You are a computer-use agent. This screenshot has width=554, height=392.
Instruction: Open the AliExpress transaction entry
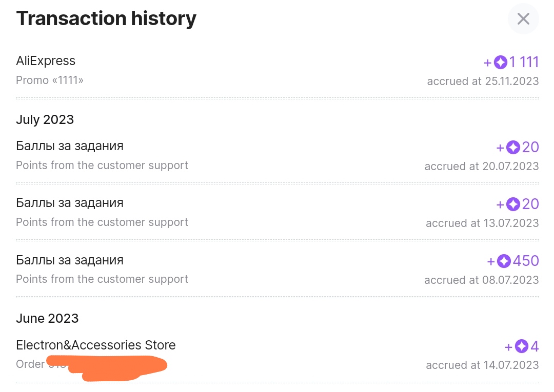tap(46, 61)
